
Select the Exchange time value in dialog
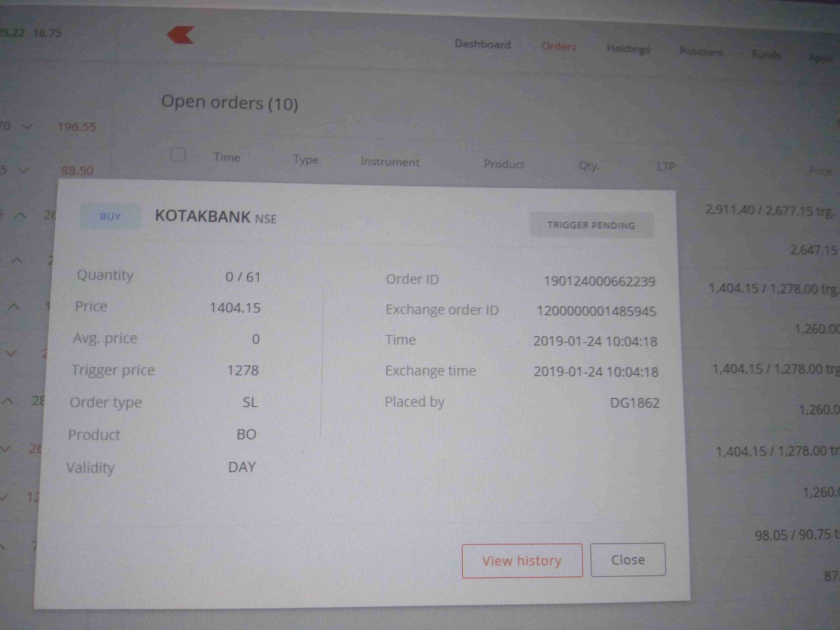pos(596,371)
